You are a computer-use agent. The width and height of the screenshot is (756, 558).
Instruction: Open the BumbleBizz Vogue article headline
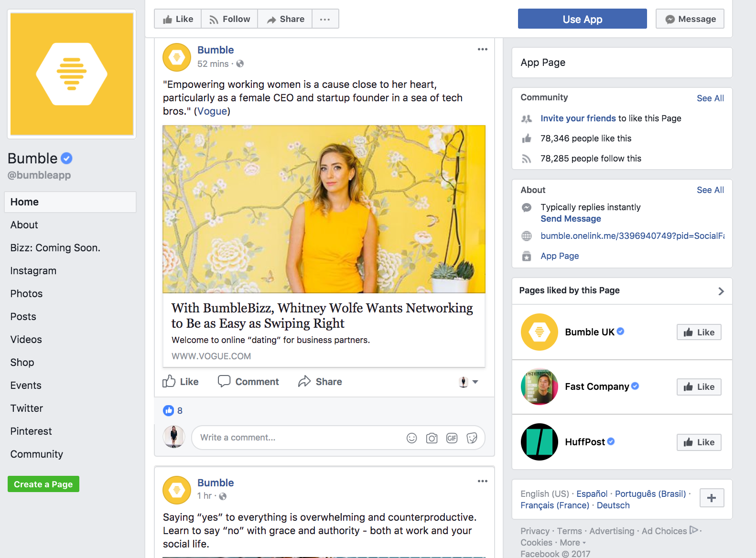tap(322, 315)
